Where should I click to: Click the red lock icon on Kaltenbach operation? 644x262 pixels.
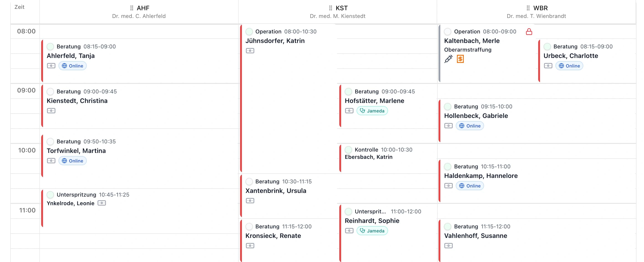click(529, 32)
